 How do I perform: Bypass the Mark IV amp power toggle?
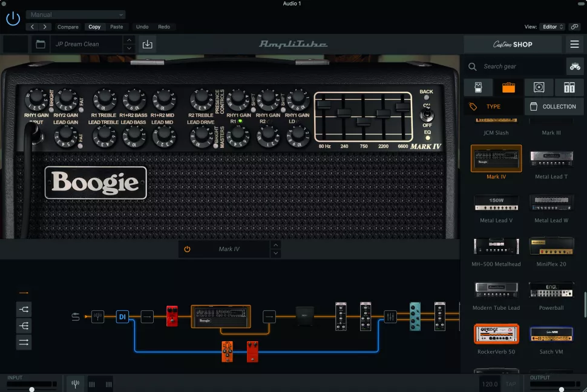click(x=187, y=249)
